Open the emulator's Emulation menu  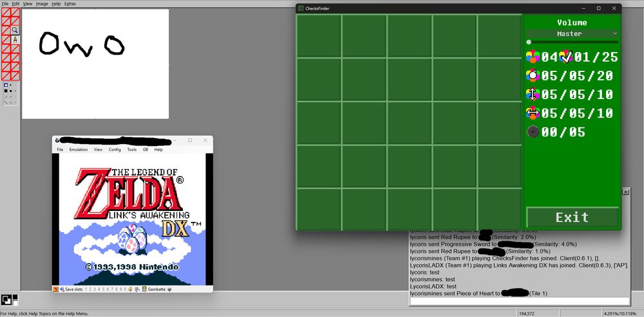[x=79, y=150]
